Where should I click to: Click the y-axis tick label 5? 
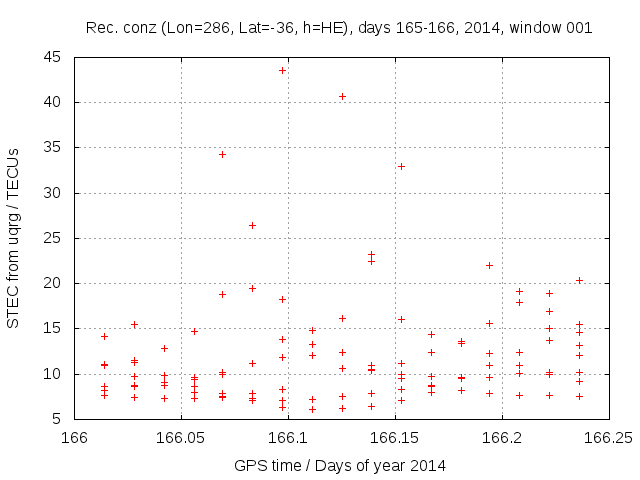[60, 419]
